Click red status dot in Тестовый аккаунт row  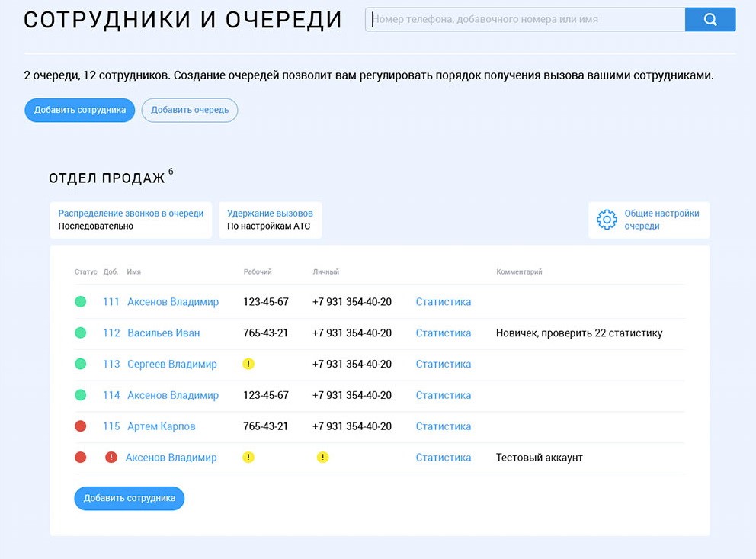[81, 458]
